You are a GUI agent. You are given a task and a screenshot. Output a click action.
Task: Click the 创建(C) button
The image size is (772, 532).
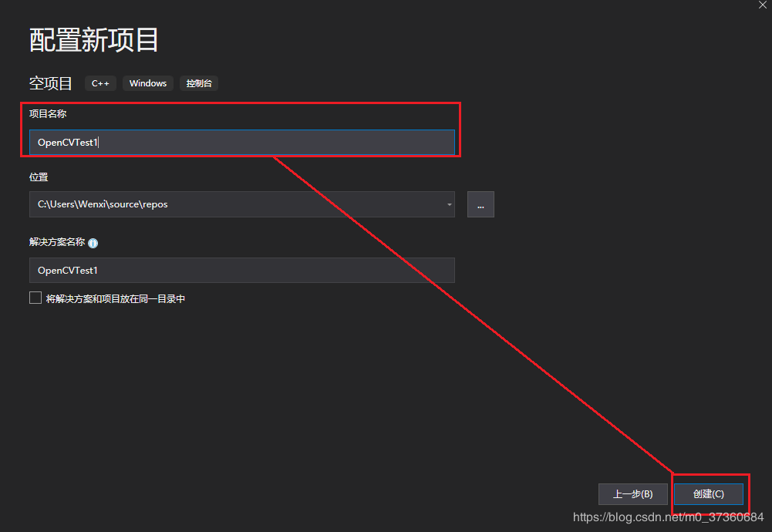pos(708,494)
